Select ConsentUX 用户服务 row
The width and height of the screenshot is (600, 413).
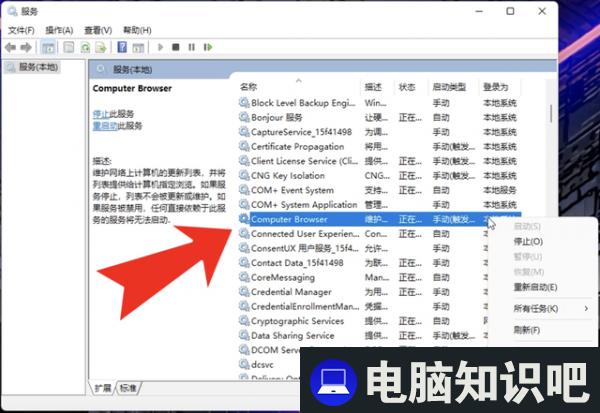363,248
